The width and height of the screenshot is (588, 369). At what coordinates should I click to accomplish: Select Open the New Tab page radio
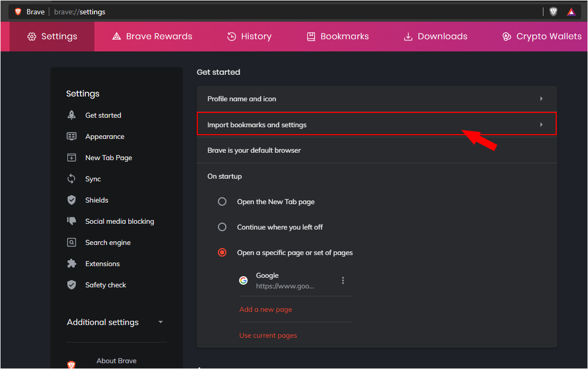(x=222, y=202)
